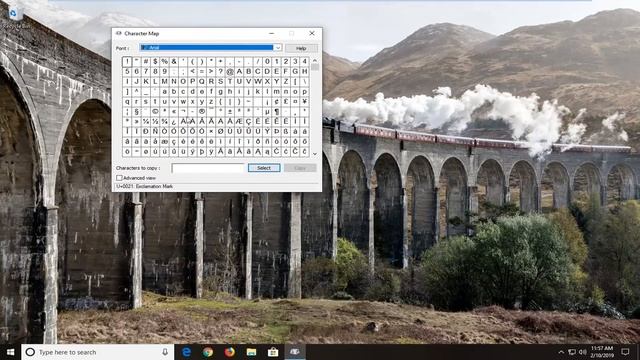
Task: Select the @ character in the grid
Action: coord(230,71)
